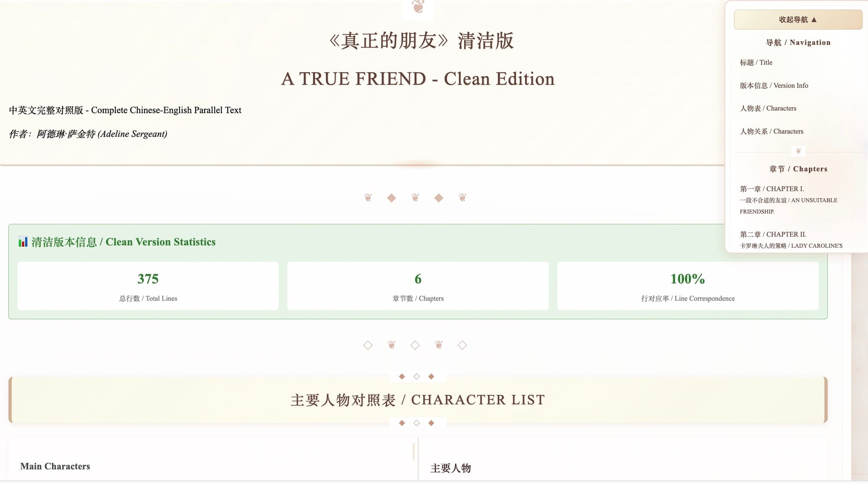Go to 版本信息 / Version Info section
This screenshot has height=483, width=868.
pyautogui.click(x=774, y=85)
